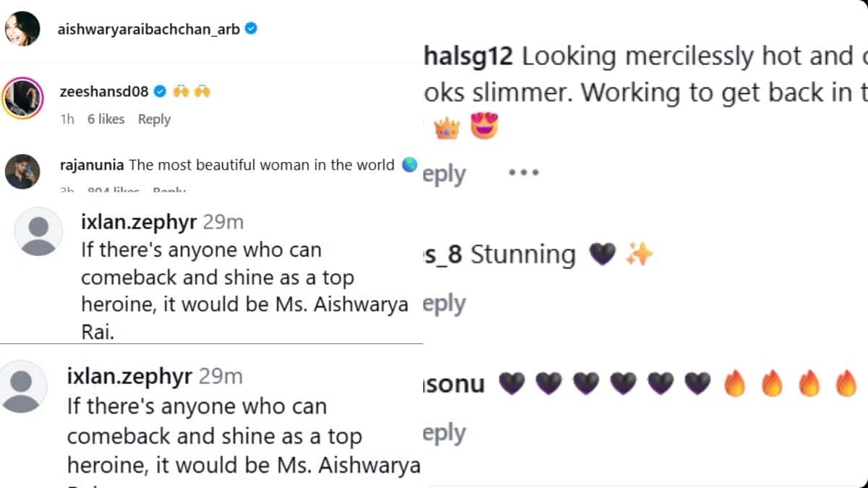Open three-dot more options under halsg12 comment
The height and width of the screenshot is (488, 868).
(524, 173)
